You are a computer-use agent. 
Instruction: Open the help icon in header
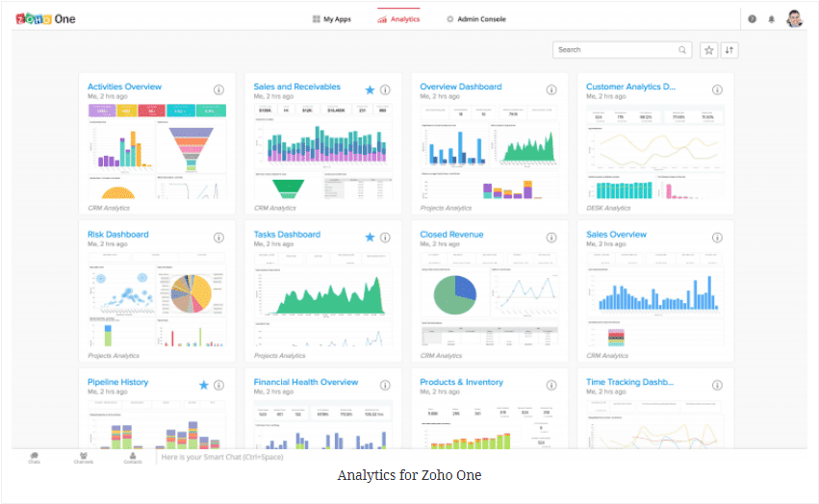click(x=753, y=19)
